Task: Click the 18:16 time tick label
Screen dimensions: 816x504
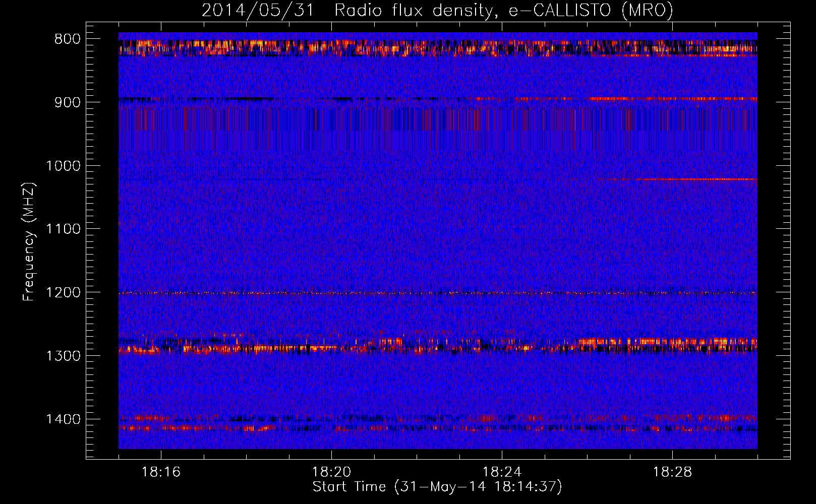Action: click(161, 472)
